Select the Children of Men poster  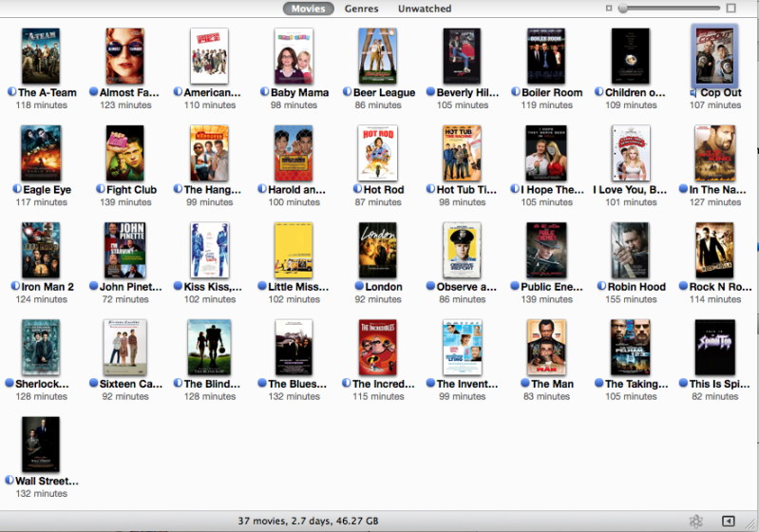click(x=631, y=56)
